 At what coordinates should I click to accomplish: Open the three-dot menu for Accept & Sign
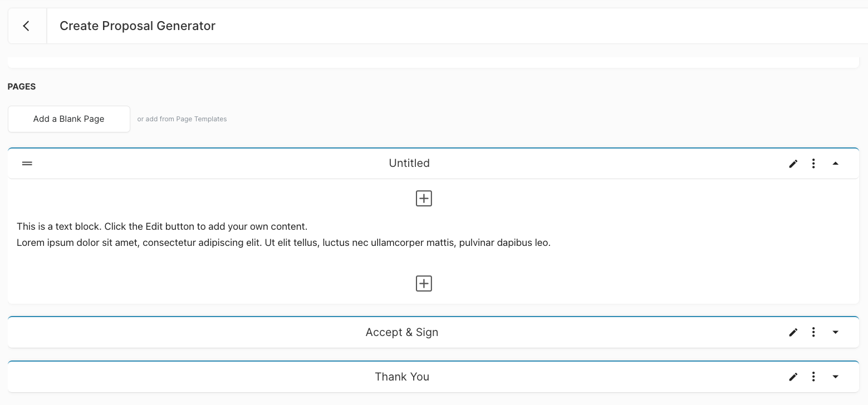tap(813, 332)
